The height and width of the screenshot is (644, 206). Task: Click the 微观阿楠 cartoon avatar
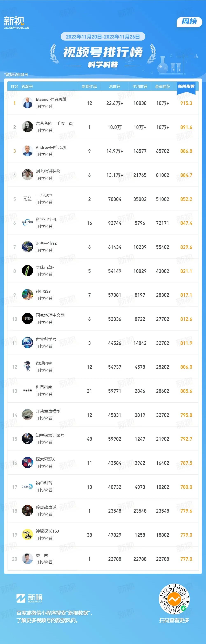coord(28,366)
